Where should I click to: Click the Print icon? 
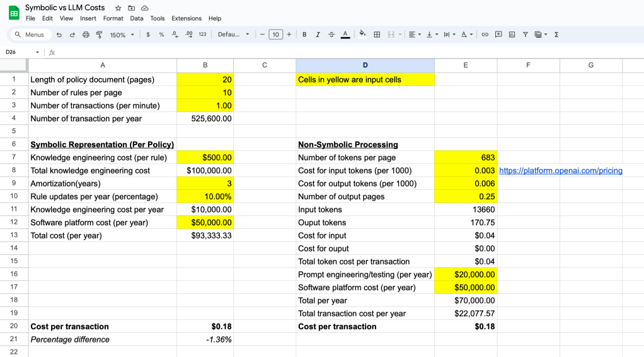86,35
